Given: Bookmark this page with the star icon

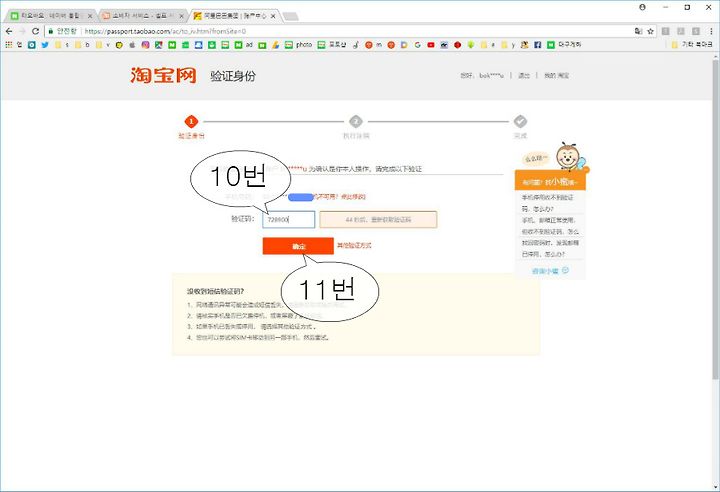Looking at the screenshot, I should [651, 31].
